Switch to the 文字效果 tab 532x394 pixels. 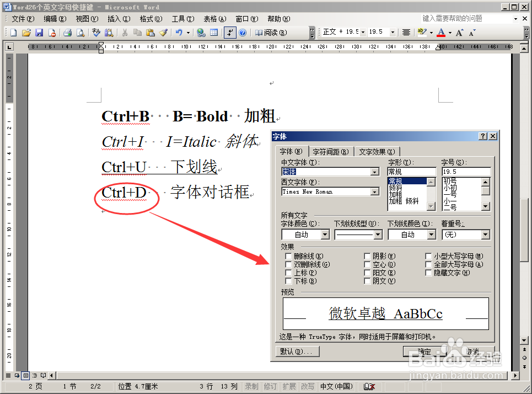[x=377, y=152]
